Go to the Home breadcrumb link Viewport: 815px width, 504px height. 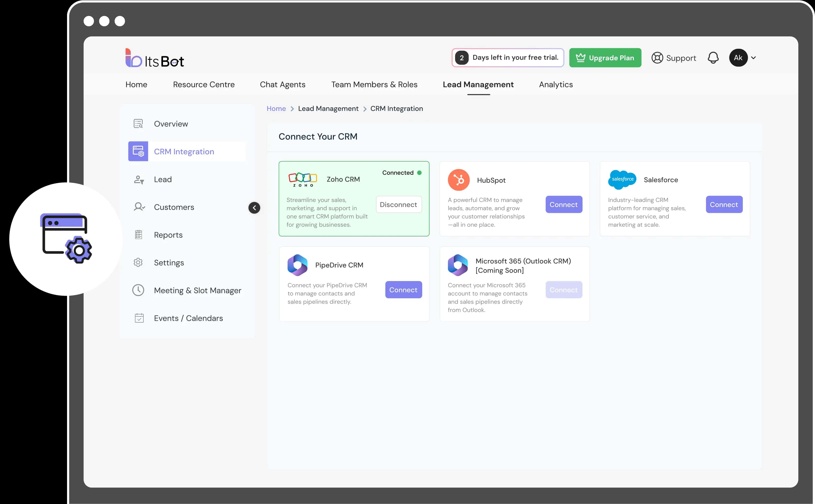click(x=276, y=109)
